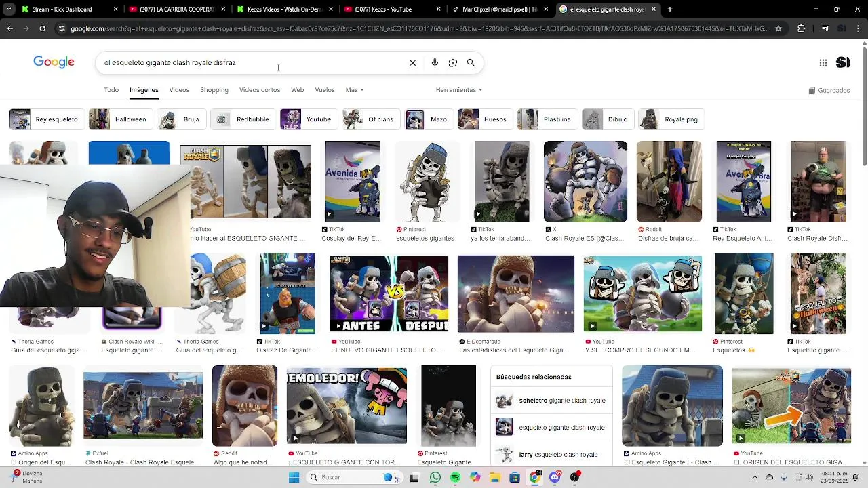Filter by the Royale png chip

672,119
